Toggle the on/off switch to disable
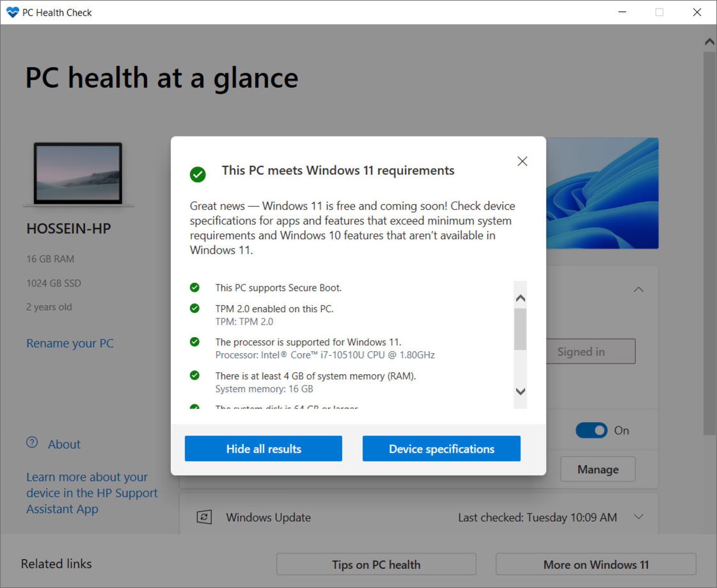 point(589,429)
